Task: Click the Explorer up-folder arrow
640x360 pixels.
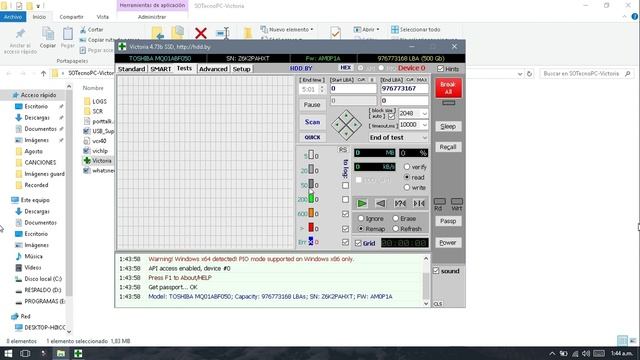Action: pos(43,74)
